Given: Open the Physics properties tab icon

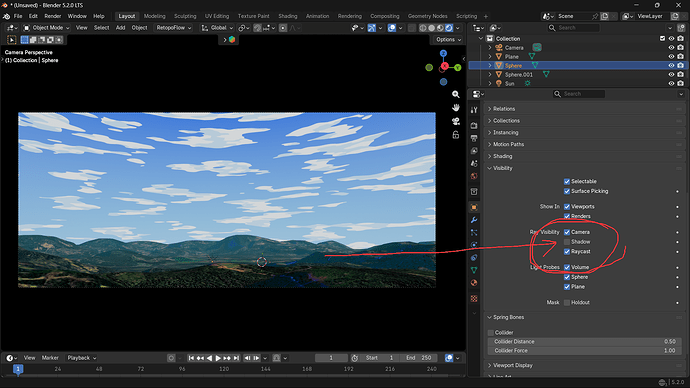Looking at the screenshot, I should click(x=474, y=245).
